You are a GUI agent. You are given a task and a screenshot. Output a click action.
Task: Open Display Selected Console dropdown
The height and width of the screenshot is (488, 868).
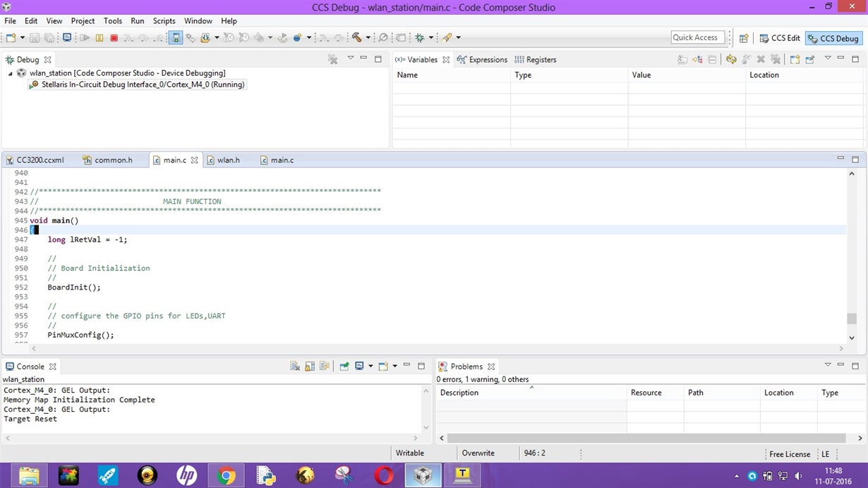(370, 366)
